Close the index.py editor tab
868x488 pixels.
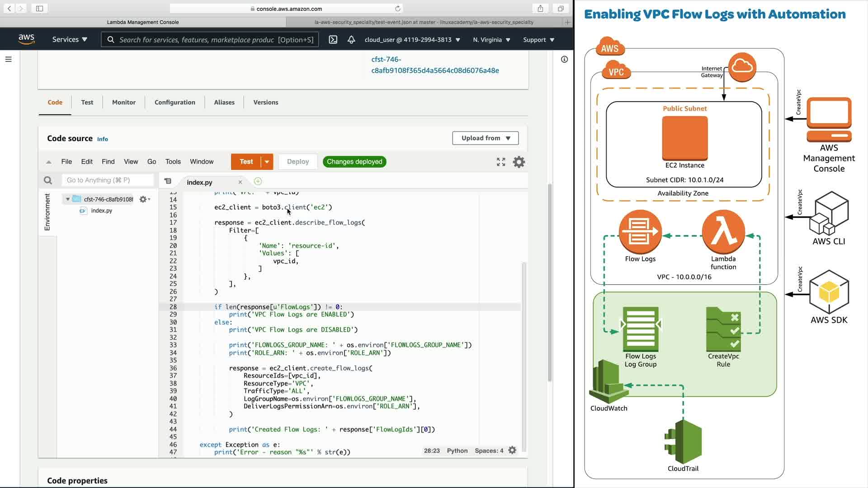(x=240, y=182)
